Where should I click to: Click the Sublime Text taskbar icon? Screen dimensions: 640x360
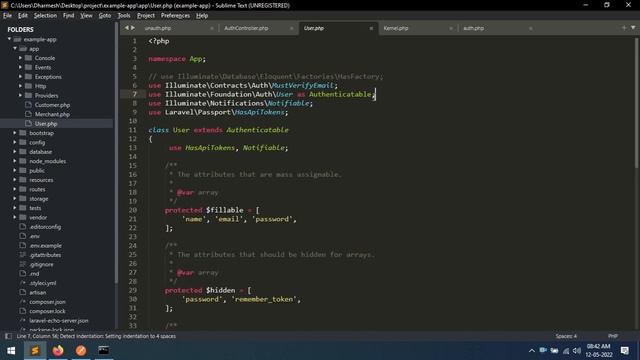pyautogui.click(x=35, y=351)
